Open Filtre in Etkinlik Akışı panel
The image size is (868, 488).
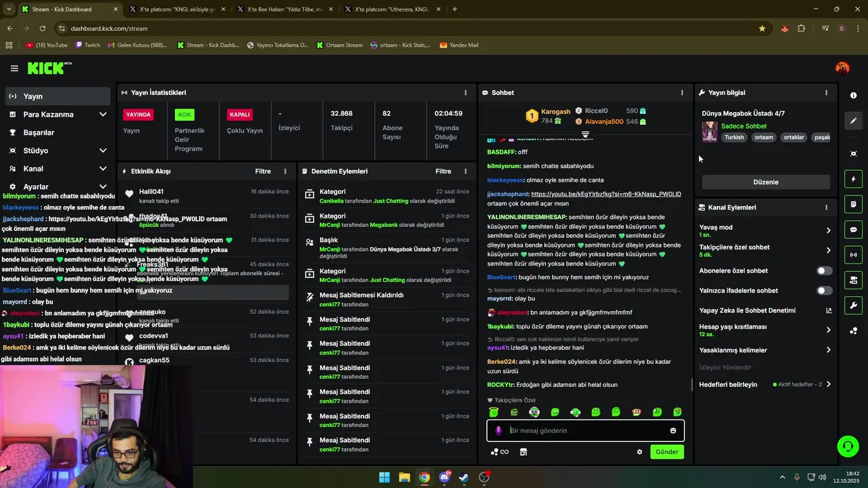tap(262, 171)
